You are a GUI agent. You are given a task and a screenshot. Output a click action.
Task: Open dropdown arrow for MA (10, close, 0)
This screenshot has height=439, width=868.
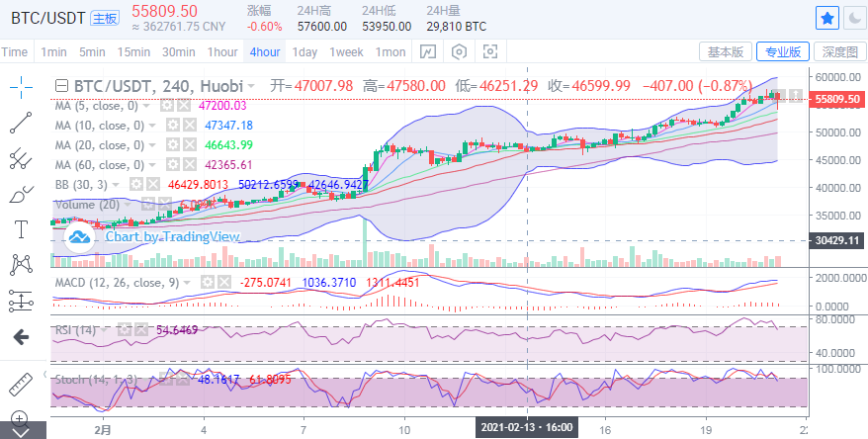pos(151,126)
